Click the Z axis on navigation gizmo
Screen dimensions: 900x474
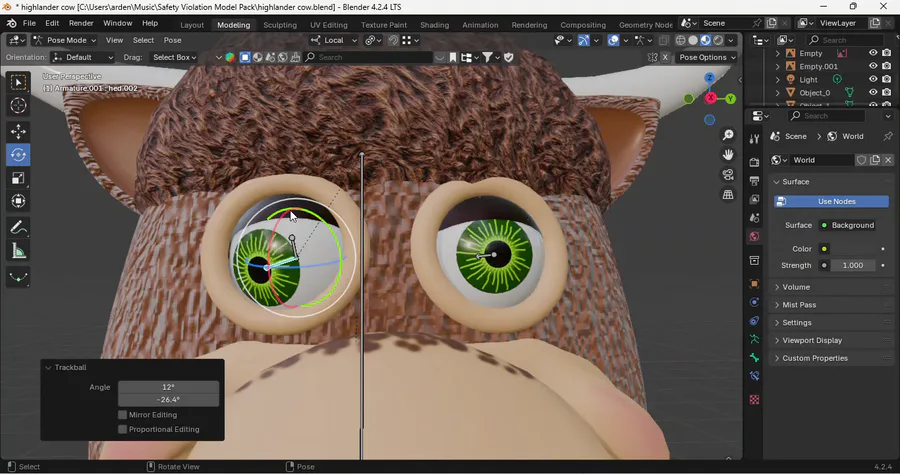click(x=709, y=77)
